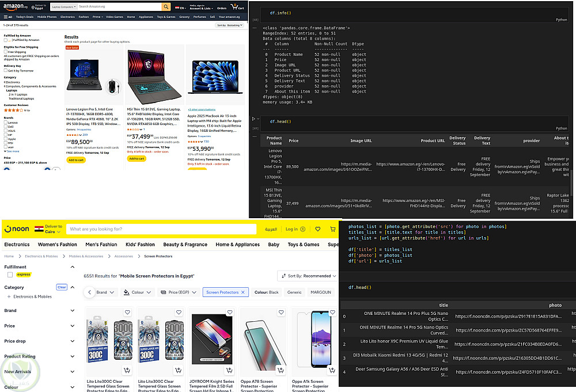Open the Amazon All hamburger menu

[7, 17]
